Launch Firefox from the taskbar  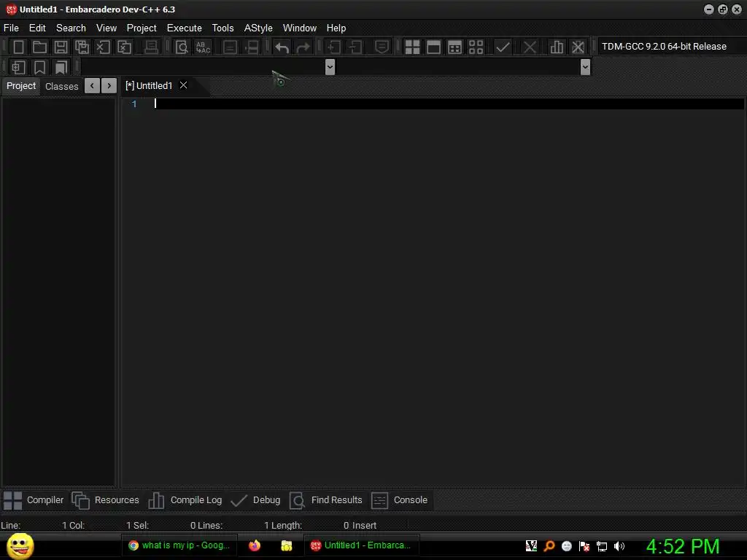point(255,545)
